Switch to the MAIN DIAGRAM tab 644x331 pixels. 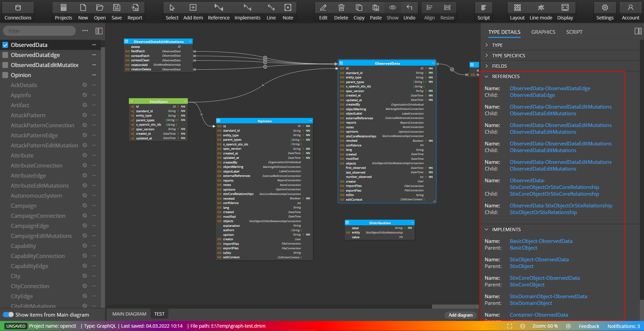tap(129, 314)
